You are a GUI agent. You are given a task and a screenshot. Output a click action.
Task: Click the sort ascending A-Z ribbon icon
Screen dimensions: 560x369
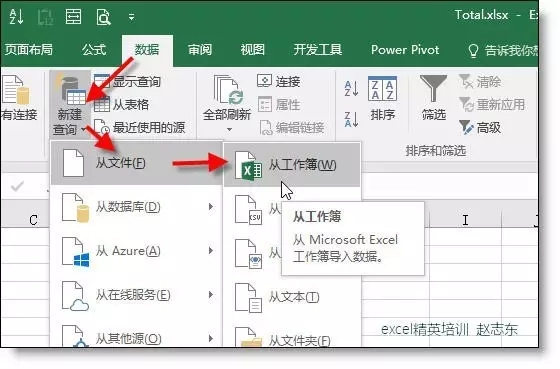click(x=351, y=89)
